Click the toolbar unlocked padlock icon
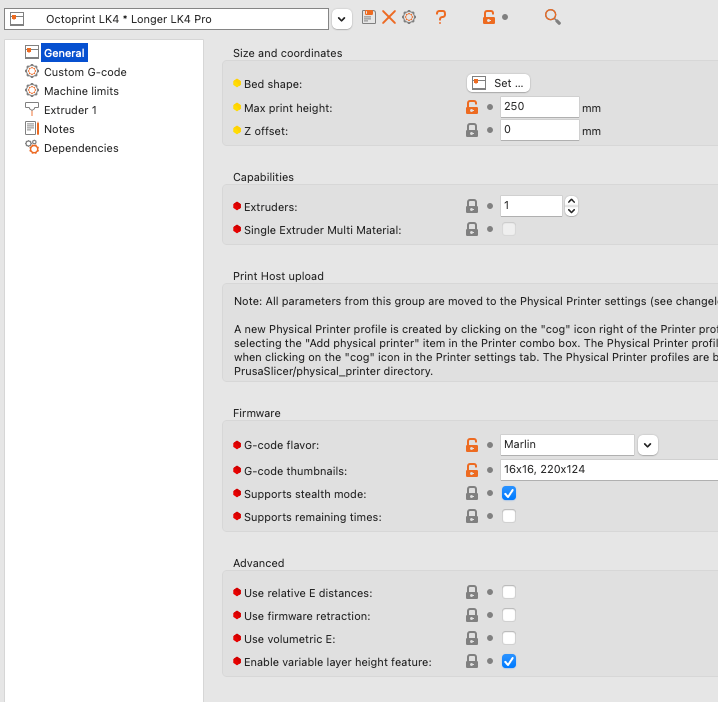 click(x=489, y=17)
